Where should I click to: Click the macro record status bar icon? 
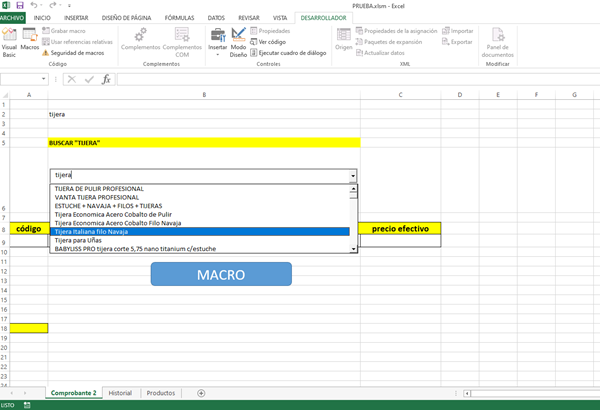(x=27, y=405)
